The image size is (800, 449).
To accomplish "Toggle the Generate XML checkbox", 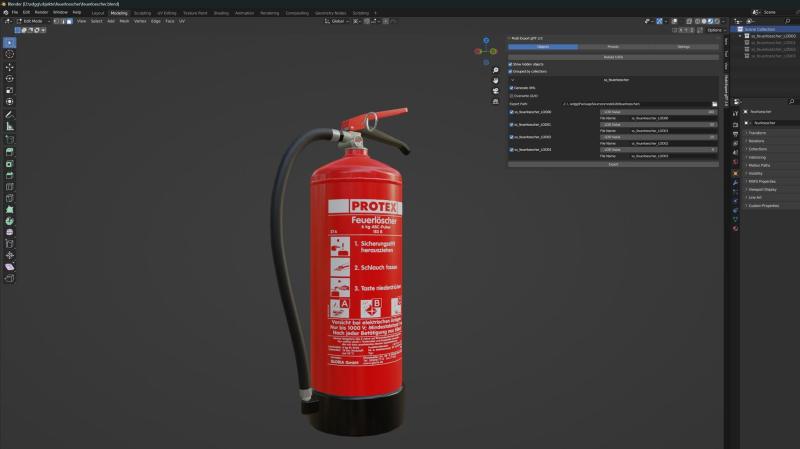I will pyautogui.click(x=512, y=88).
